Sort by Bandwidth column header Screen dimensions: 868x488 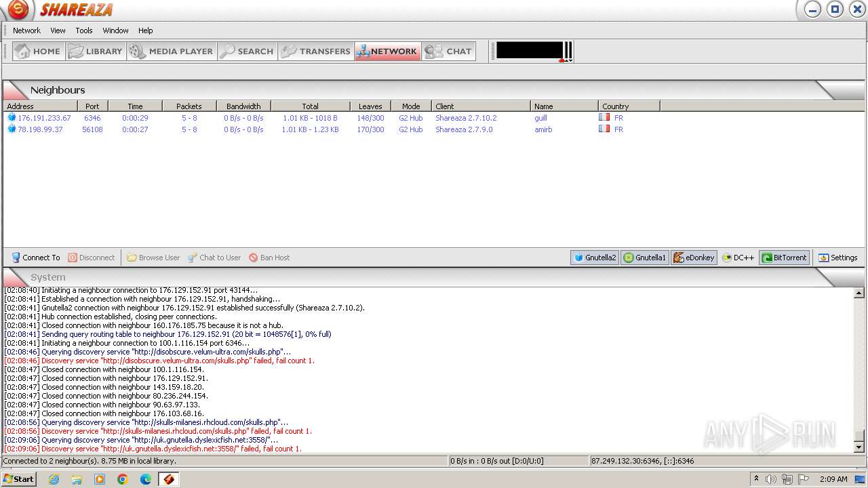243,106
